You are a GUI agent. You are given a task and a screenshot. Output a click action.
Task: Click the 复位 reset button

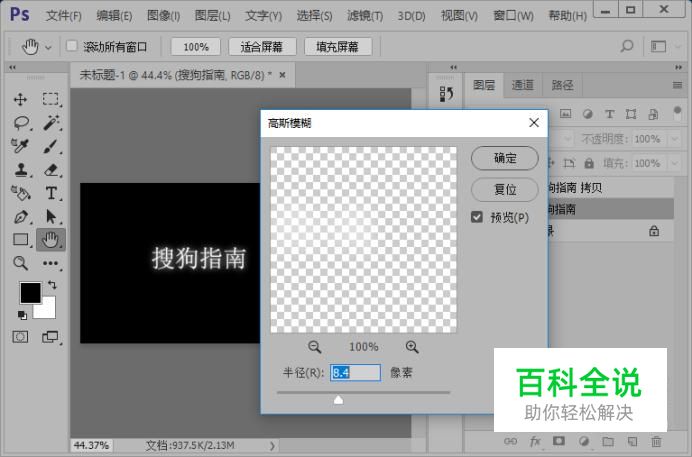tap(505, 190)
